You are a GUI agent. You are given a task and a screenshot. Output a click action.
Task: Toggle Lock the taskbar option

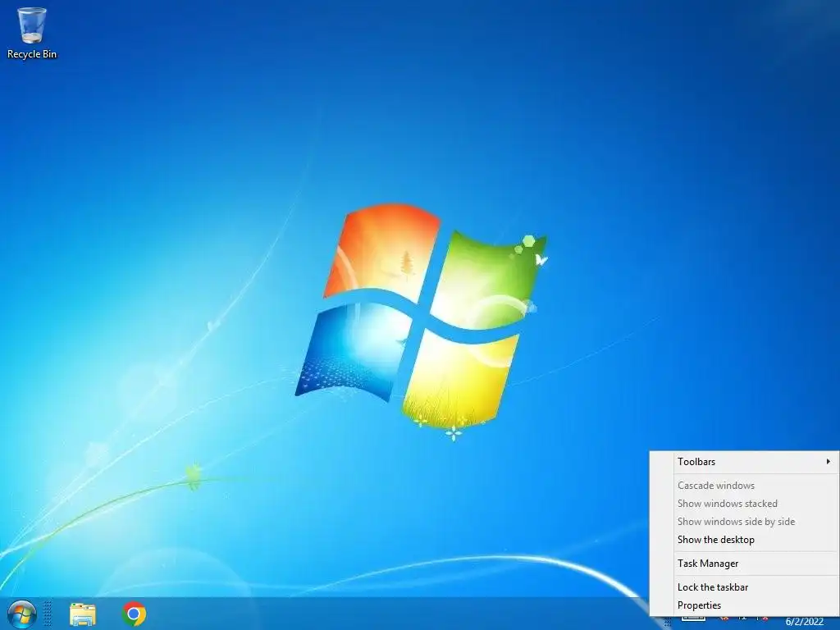click(744, 587)
